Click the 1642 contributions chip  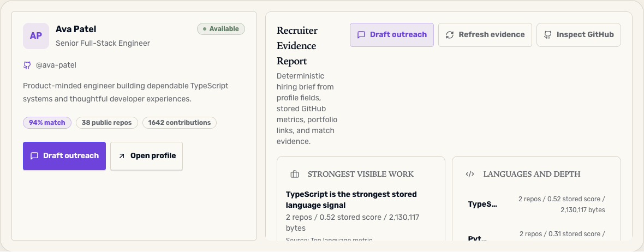coord(180,123)
